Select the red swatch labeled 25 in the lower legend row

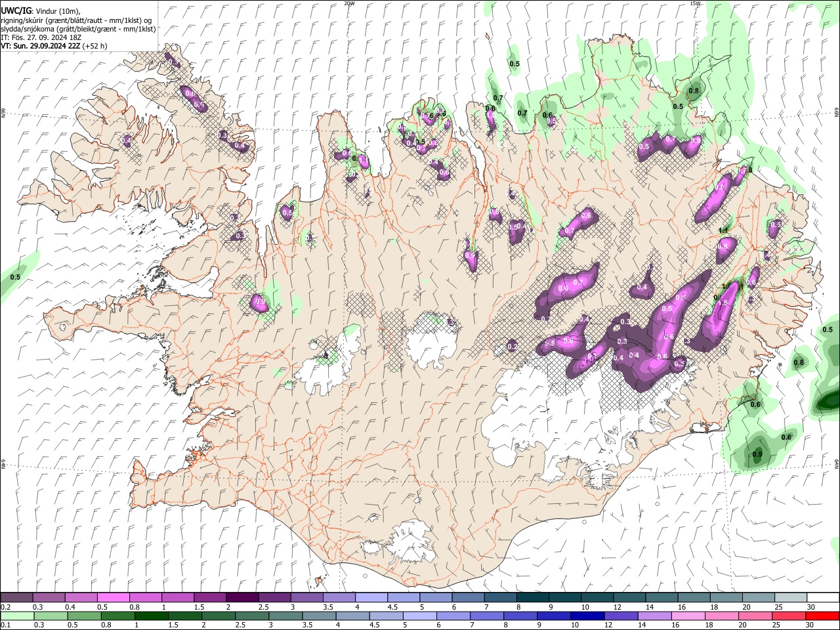(x=788, y=616)
